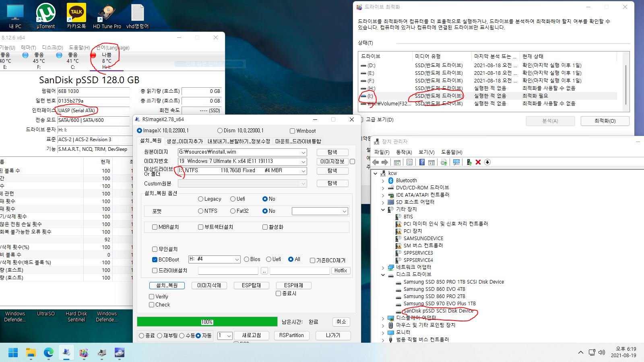Click the 취소 cancel button
644x362 pixels.
tap(341, 322)
